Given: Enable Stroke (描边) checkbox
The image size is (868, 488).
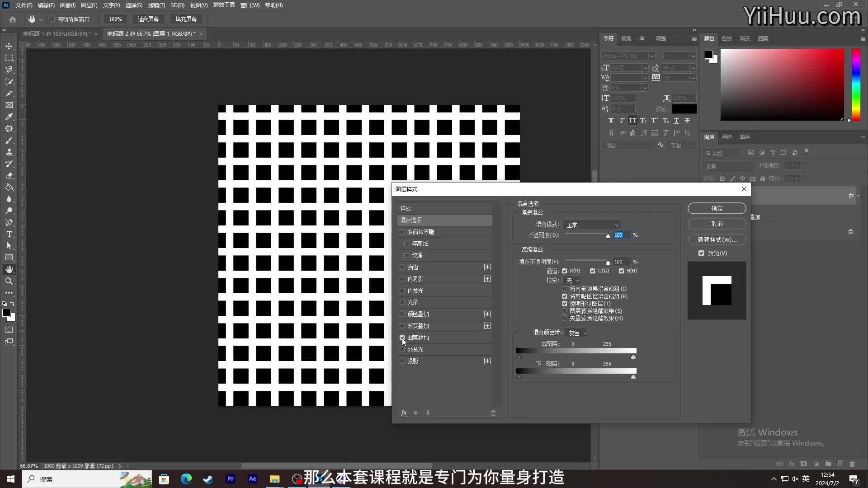Looking at the screenshot, I should (x=402, y=267).
